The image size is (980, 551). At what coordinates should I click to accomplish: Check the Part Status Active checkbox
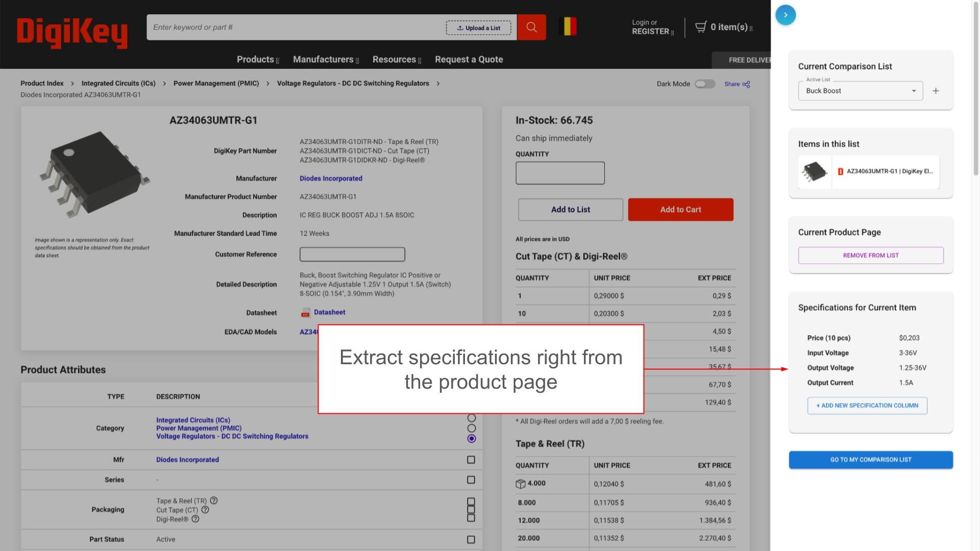coord(471,539)
